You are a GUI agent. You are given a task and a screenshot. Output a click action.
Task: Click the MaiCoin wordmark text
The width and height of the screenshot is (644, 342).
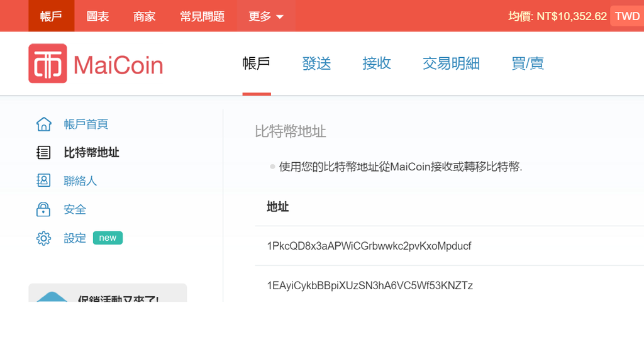tap(118, 65)
